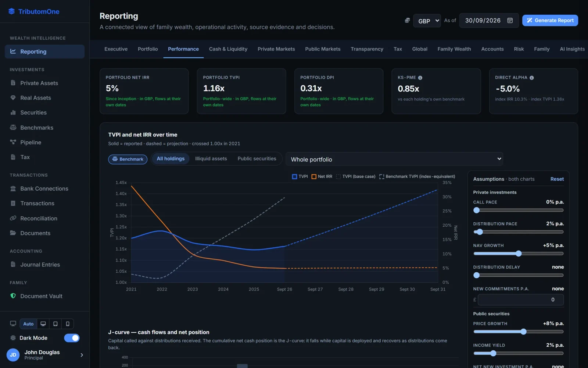Viewport: 588px width, 368px height.
Task: Expand John Douglas profile chevron
Action: [82, 355]
